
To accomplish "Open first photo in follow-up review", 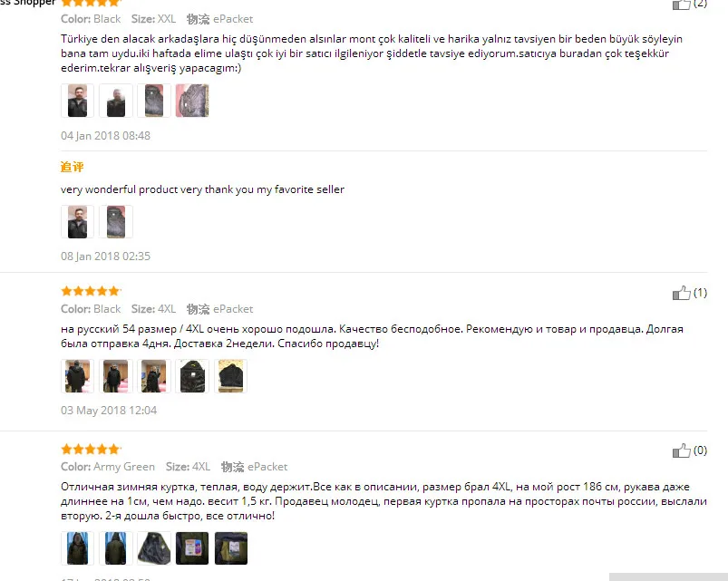I will pos(78,222).
